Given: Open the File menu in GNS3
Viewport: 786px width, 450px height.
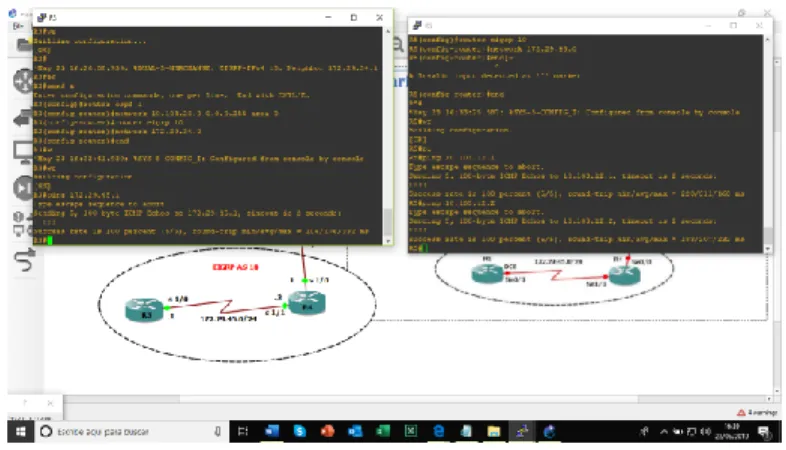Looking at the screenshot, I should coord(19,26).
